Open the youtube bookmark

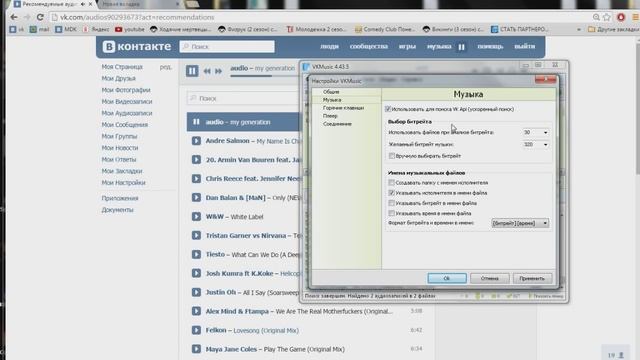coord(130,29)
